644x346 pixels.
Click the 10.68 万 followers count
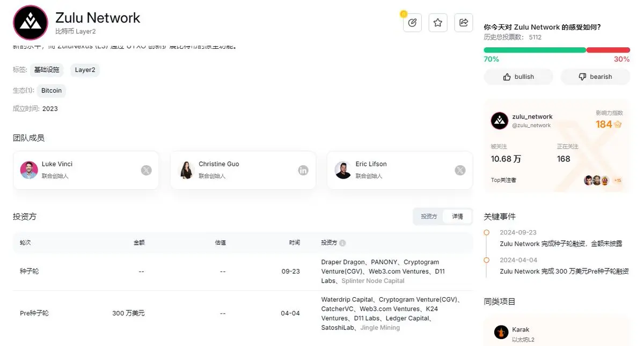tap(506, 159)
